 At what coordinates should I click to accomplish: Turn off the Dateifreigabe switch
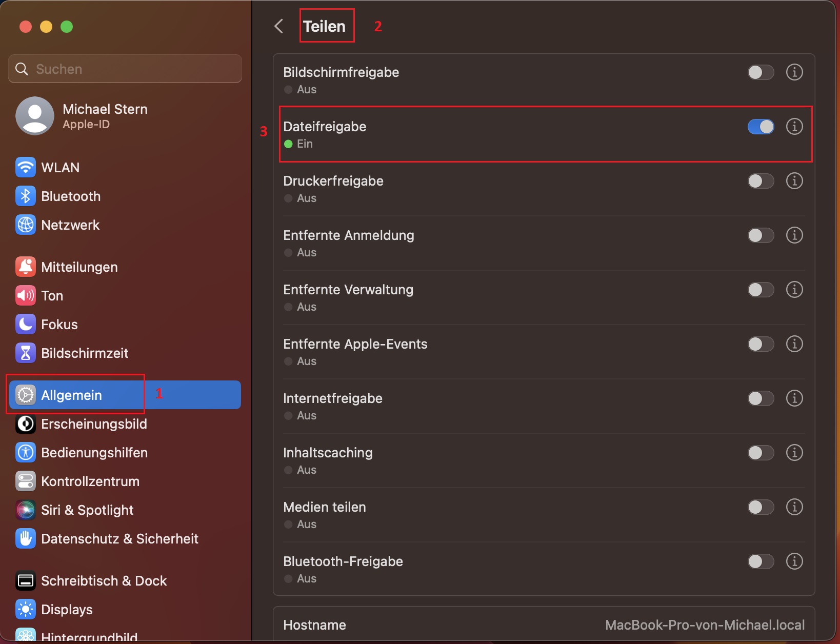tap(761, 127)
